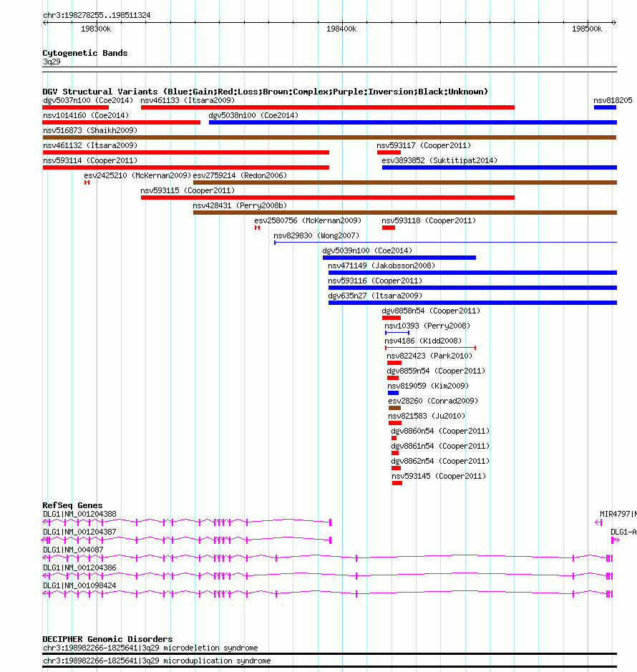Click DLG1|NM_001204388 gene label
The width and height of the screenshot is (637, 672).
(79, 513)
